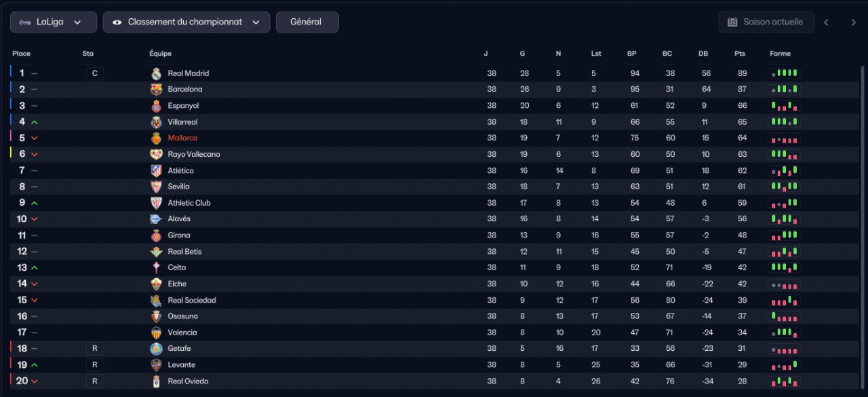Click the Sevilla club crest
This screenshot has height=397, width=868.
point(156,187)
